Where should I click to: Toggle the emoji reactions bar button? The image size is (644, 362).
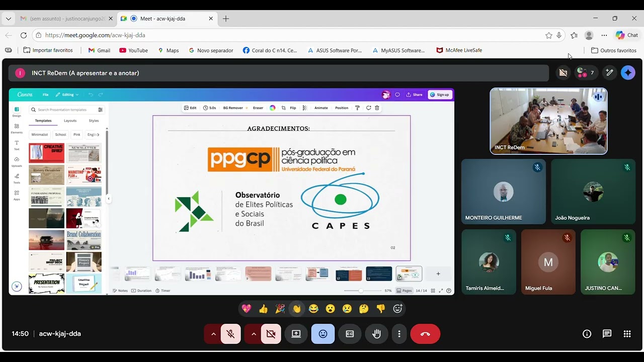pos(323,334)
